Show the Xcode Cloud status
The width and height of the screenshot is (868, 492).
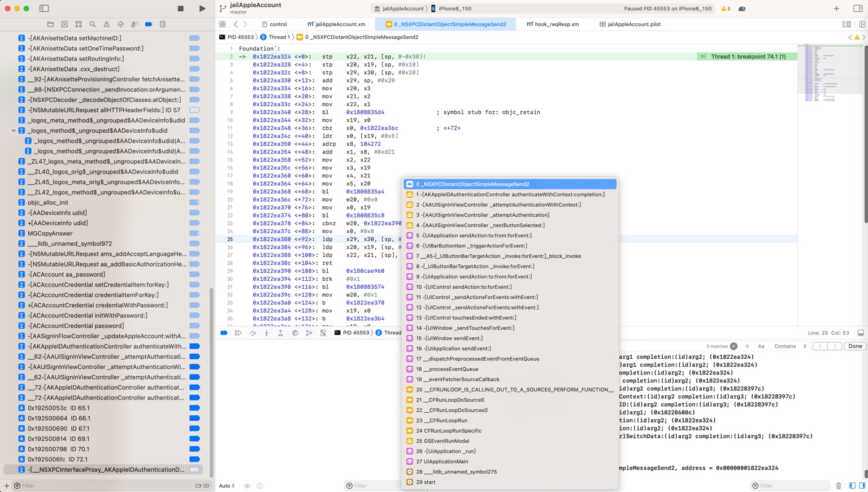[742, 8]
